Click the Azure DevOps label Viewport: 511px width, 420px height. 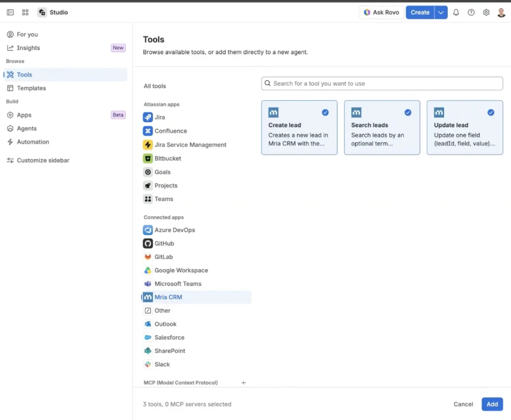click(x=175, y=230)
